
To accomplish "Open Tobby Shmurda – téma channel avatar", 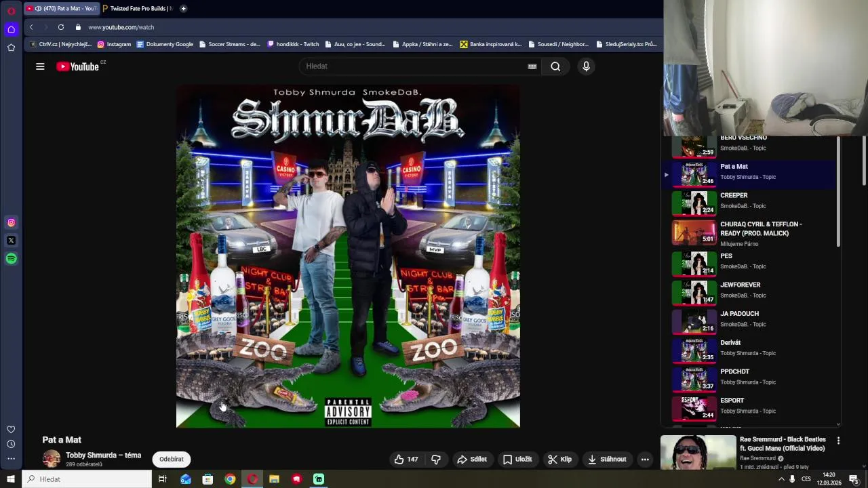I will [x=52, y=460].
